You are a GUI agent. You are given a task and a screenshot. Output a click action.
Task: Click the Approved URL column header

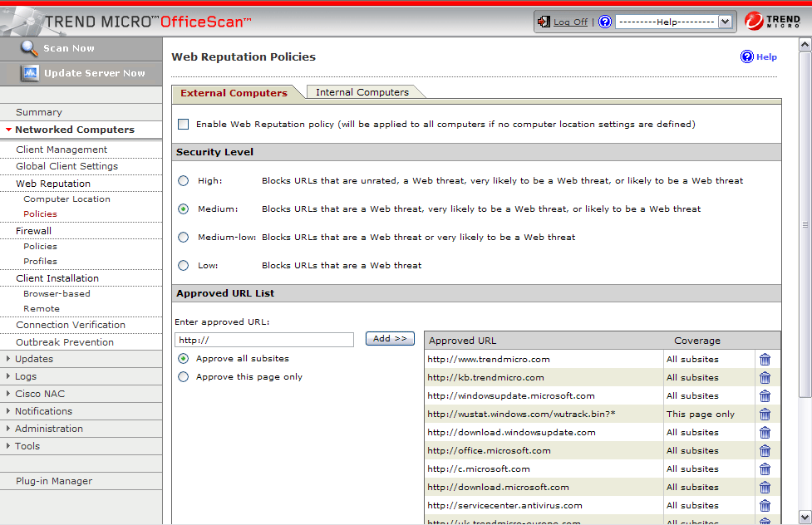point(462,341)
